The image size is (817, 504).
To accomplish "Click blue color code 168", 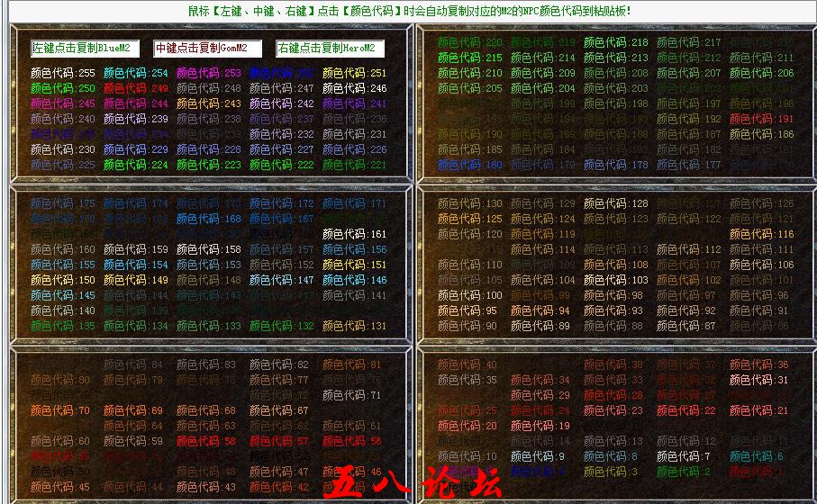I will click(x=209, y=219).
